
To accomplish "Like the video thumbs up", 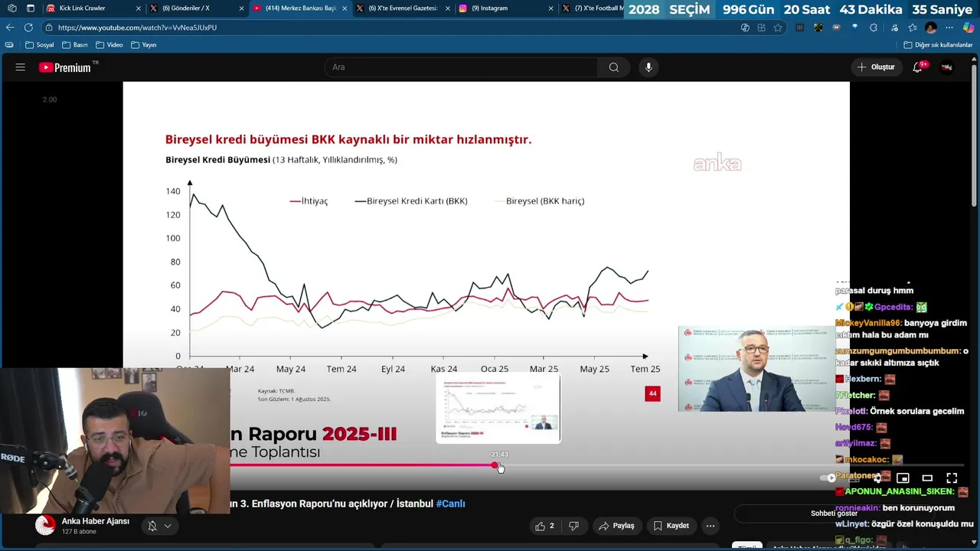I will [545, 526].
